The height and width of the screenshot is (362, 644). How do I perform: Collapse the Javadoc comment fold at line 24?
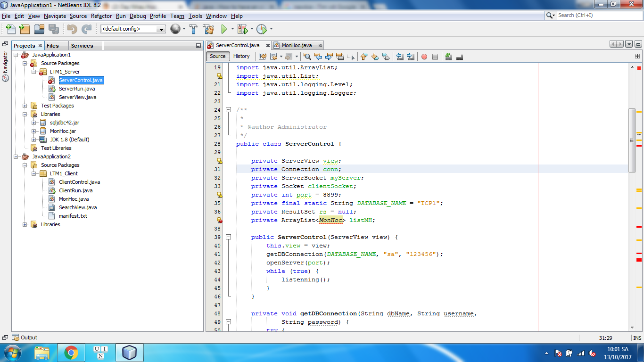point(229,110)
